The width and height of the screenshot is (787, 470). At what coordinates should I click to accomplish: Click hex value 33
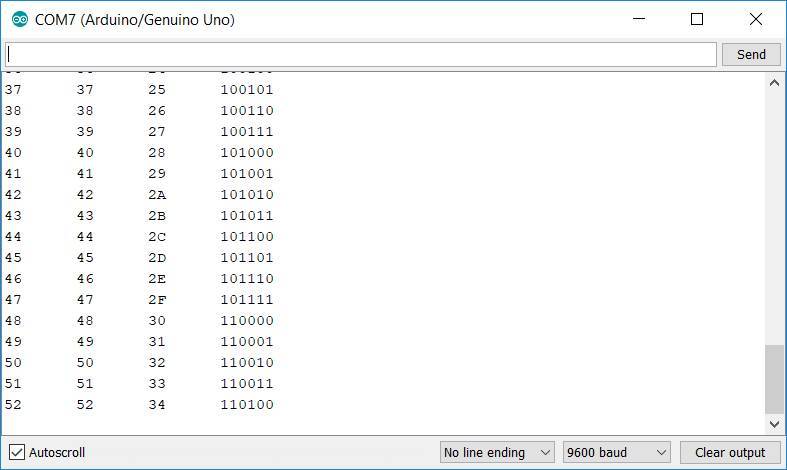(x=157, y=384)
